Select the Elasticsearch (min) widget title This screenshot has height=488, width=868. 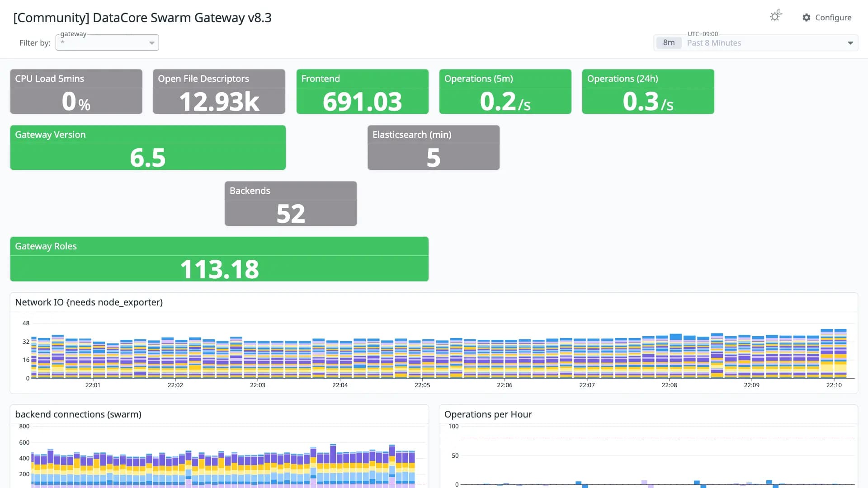412,135
